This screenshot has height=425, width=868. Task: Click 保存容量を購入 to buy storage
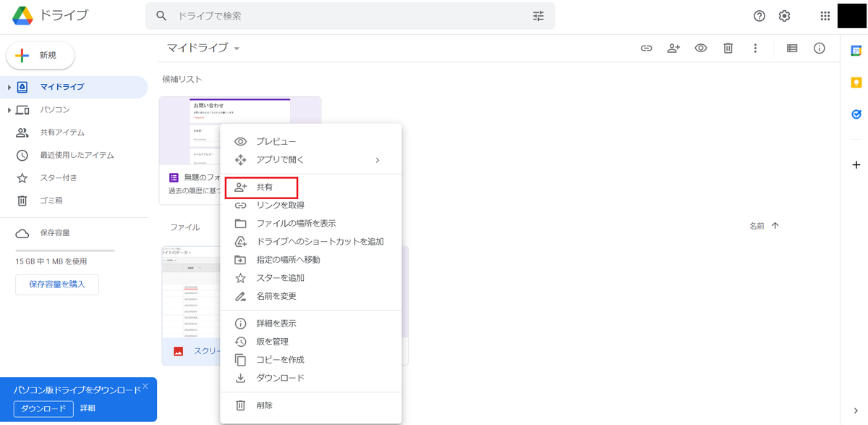click(x=56, y=285)
